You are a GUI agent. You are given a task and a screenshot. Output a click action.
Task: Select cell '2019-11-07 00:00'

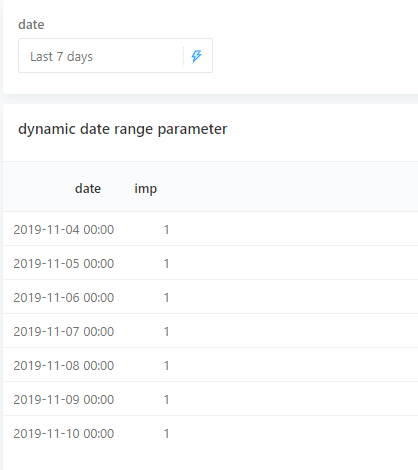click(x=64, y=332)
